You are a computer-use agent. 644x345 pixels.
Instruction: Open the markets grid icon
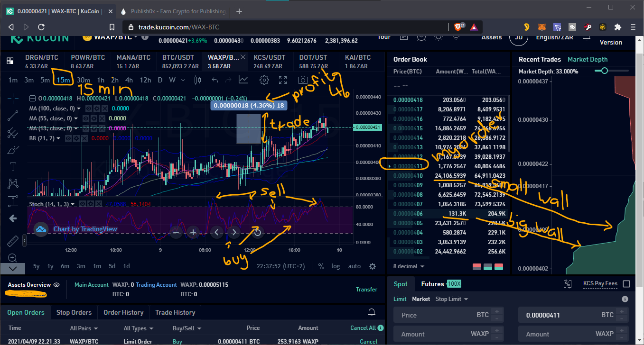(10, 61)
